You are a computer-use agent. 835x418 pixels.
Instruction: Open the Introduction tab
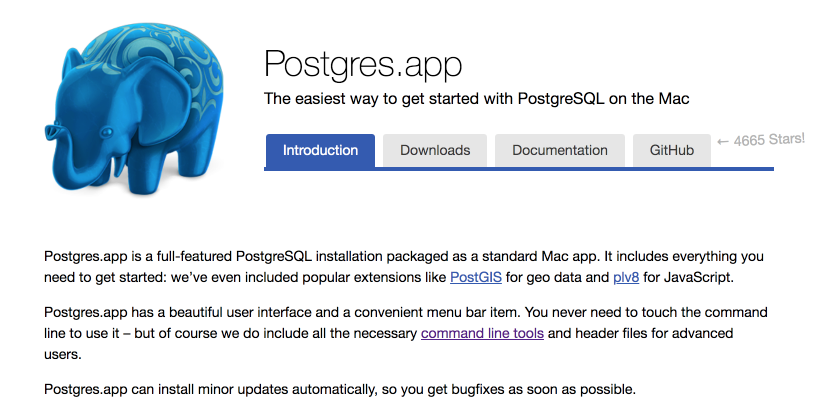coord(320,151)
